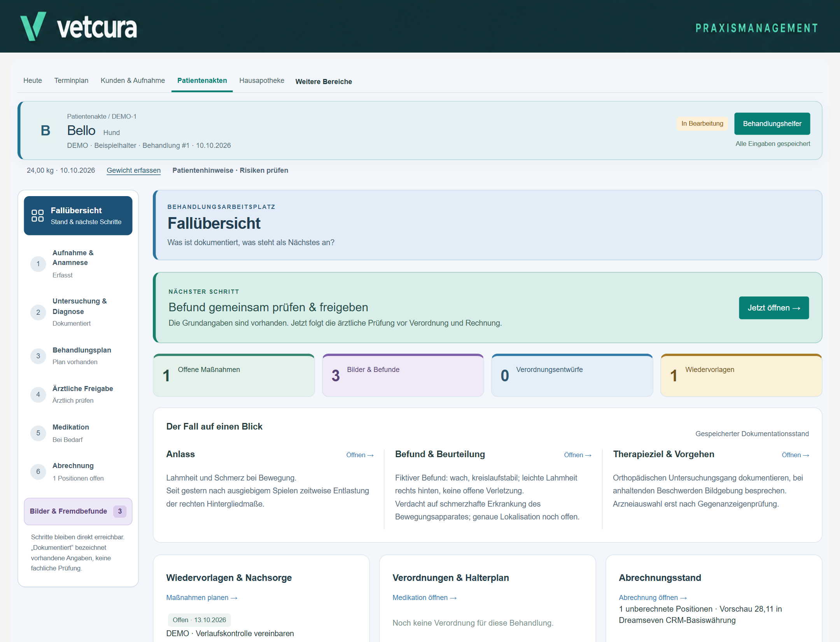Open Kunden & Aufnahme tab
This screenshot has width=840, height=642.
point(133,81)
